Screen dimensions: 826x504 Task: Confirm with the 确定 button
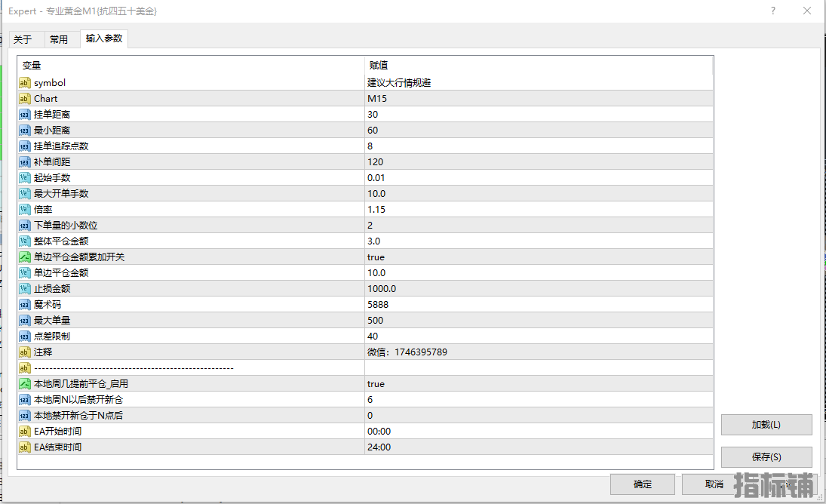[642, 484]
